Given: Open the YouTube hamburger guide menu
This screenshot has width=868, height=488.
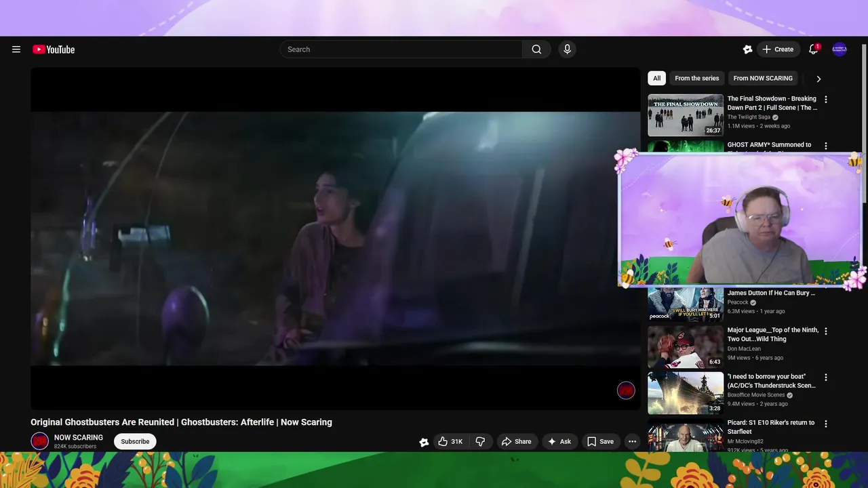Looking at the screenshot, I should coord(16,49).
